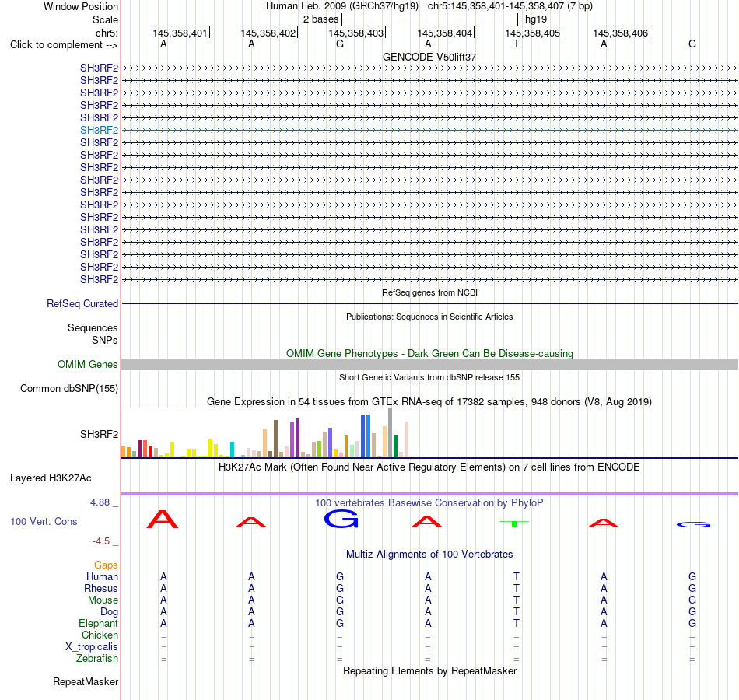Click the 'SNPs' track label

point(105,341)
